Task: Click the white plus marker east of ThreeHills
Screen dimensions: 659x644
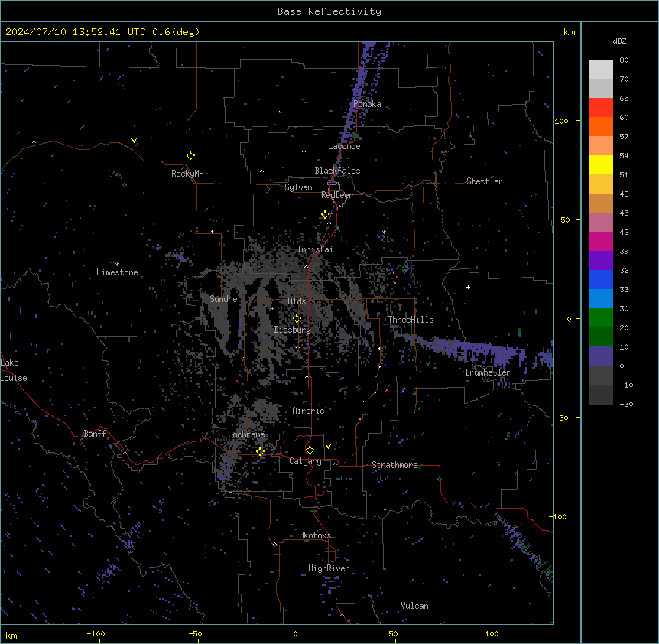Action: point(468,287)
